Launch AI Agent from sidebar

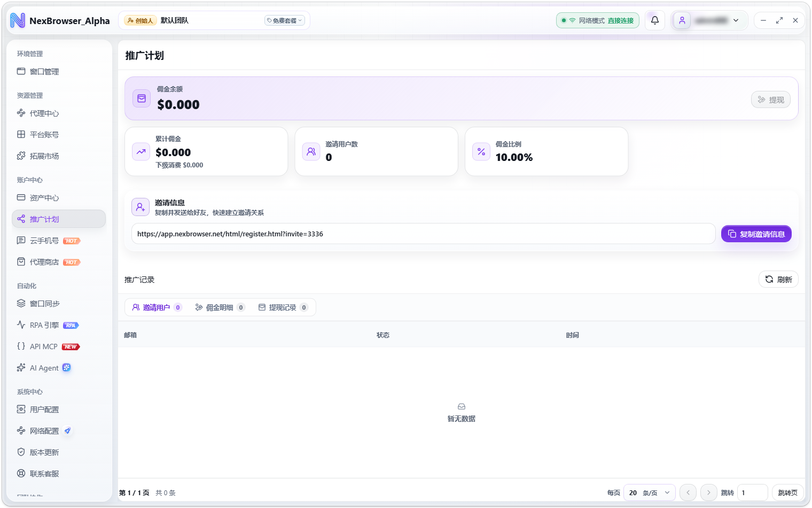click(x=59, y=368)
